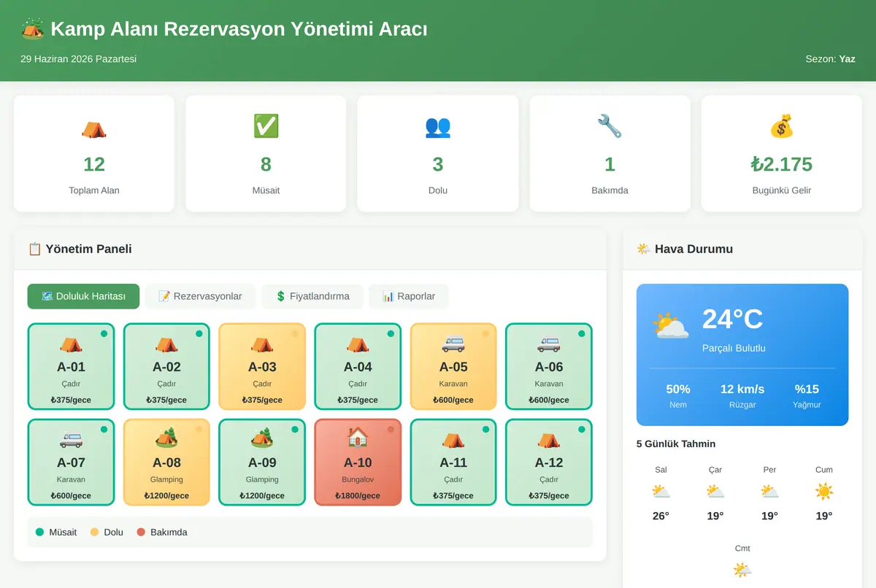Click the Çar forecast weather icon
This screenshot has width=876, height=588.
(x=715, y=492)
